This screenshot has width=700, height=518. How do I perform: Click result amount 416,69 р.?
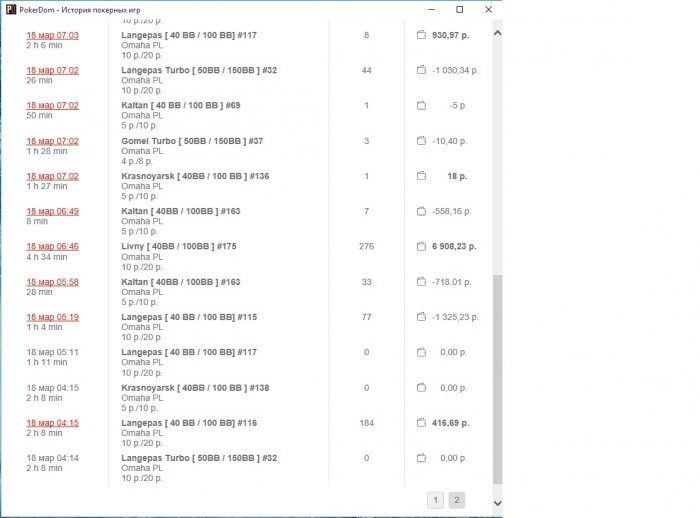[x=450, y=423]
